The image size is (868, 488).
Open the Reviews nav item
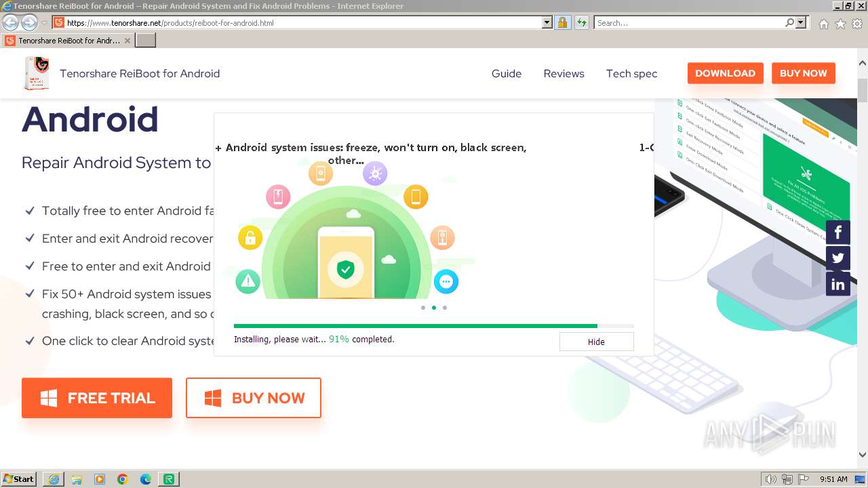[x=564, y=73]
